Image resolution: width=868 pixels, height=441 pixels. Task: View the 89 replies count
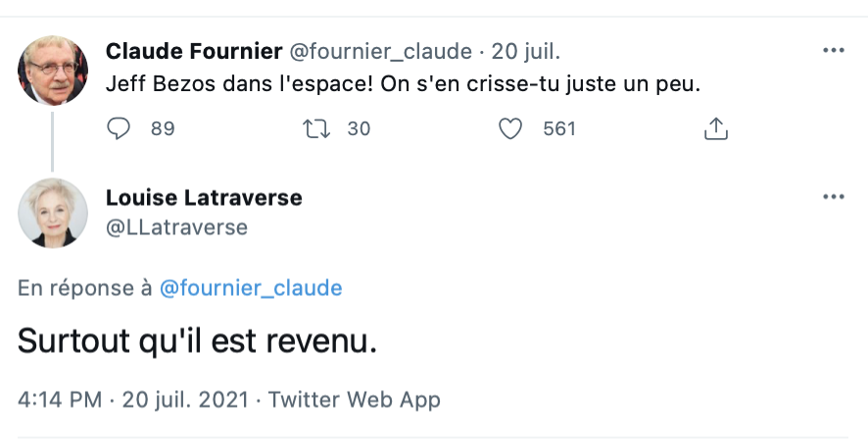[163, 128]
